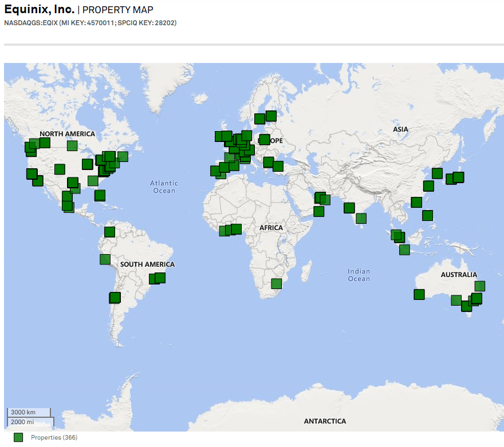Click the Properties (366) legend label

54,437
